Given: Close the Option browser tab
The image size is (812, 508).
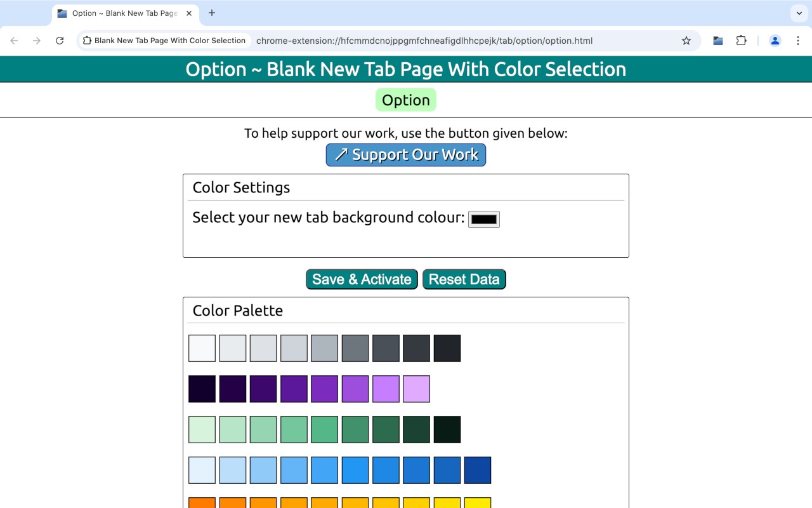Looking at the screenshot, I should [x=189, y=13].
